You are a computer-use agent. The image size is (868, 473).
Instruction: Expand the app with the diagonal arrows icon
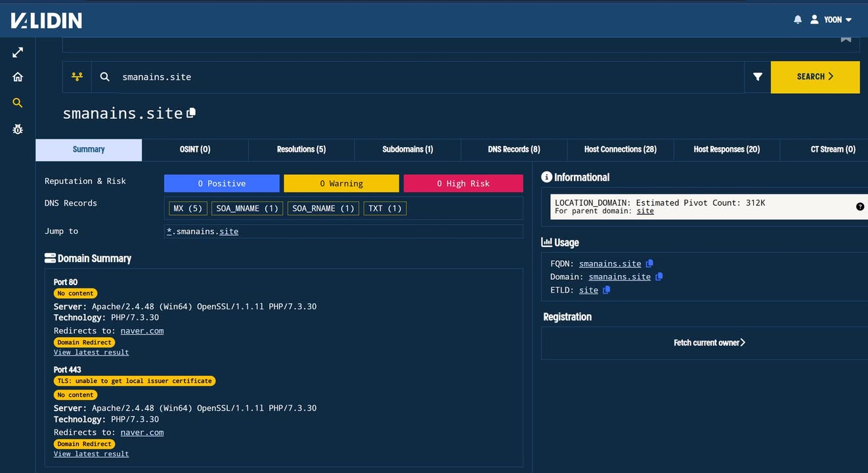click(17, 51)
